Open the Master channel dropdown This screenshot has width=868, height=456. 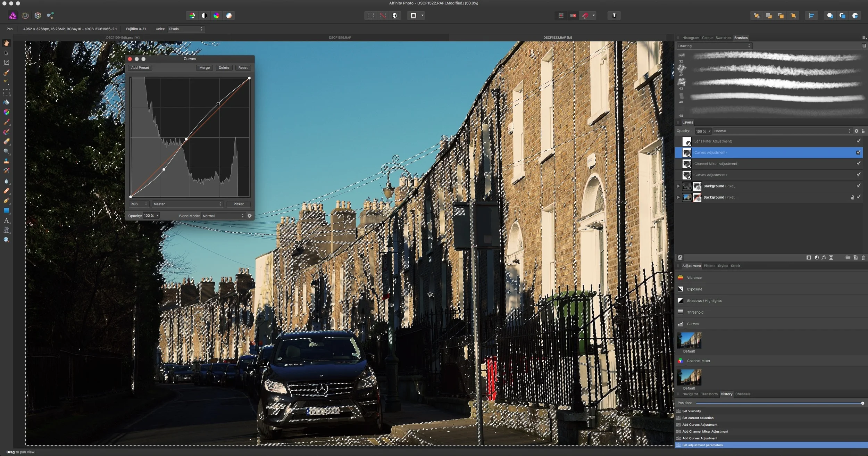[187, 204]
